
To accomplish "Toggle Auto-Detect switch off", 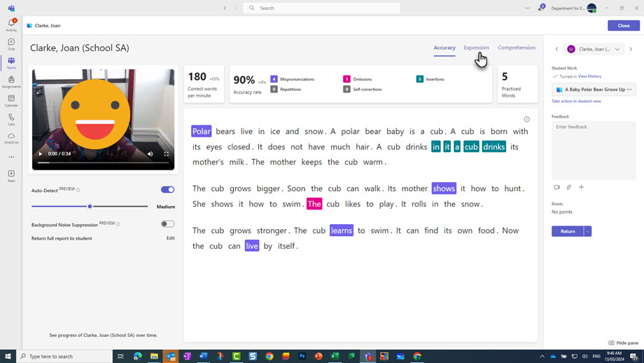I will coord(167,189).
